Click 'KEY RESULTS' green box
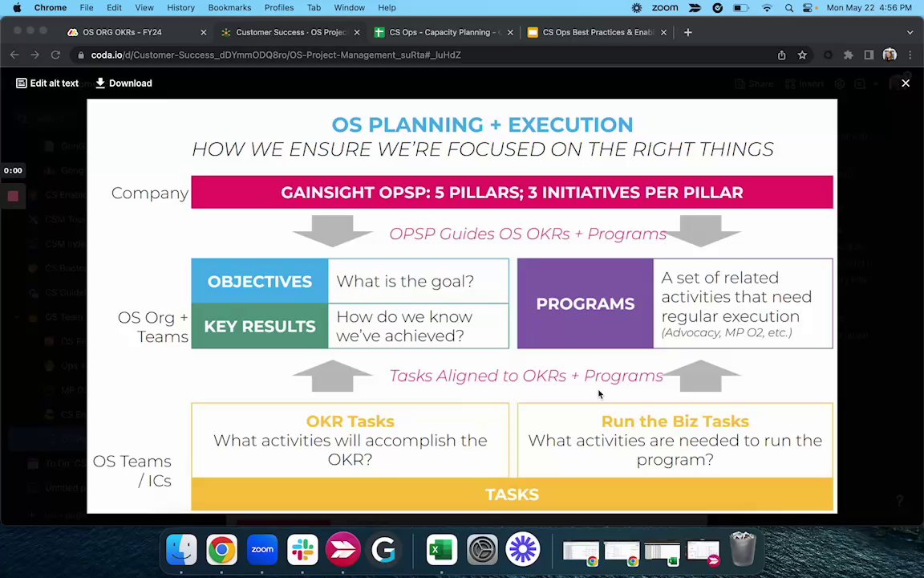 pos(260,326)
